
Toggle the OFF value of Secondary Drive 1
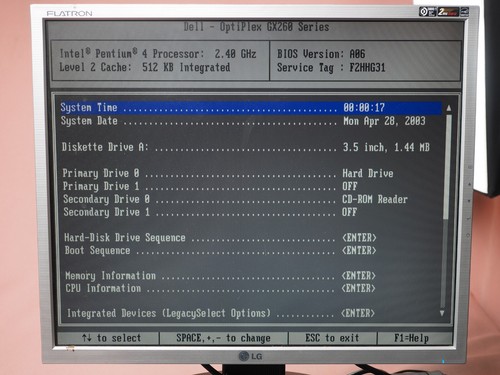pyautogui.click(x=349, y=212)
